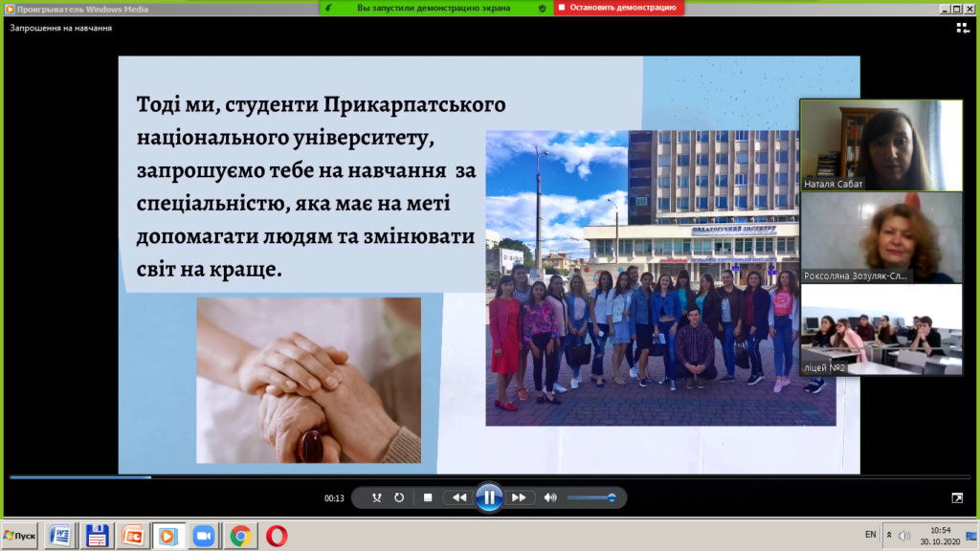The height and width of the screenshot is (551, 980).
Task: Enter full screen view mode
Action: [957, 497]
